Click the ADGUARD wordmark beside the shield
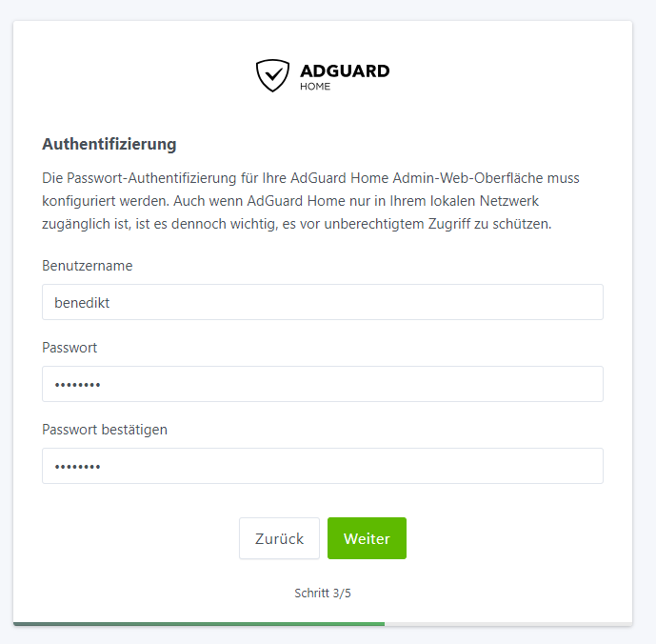Screen dimensions: 656x644 (x=345, y=70)
